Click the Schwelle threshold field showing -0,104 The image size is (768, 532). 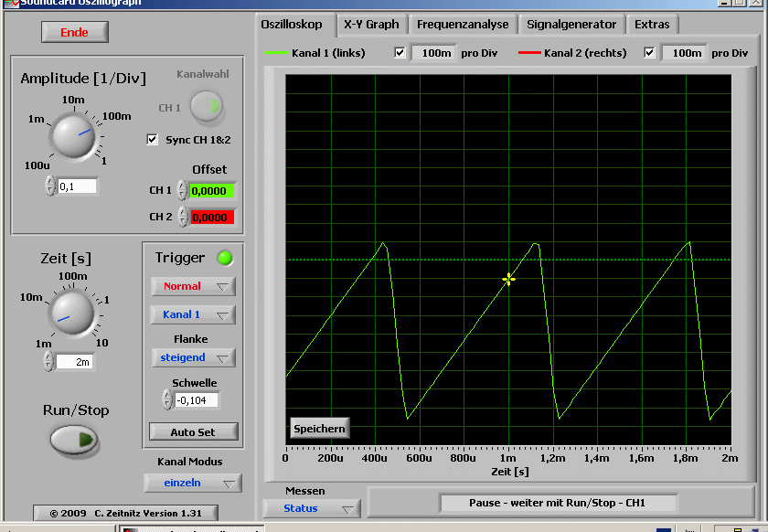(197, 400)
